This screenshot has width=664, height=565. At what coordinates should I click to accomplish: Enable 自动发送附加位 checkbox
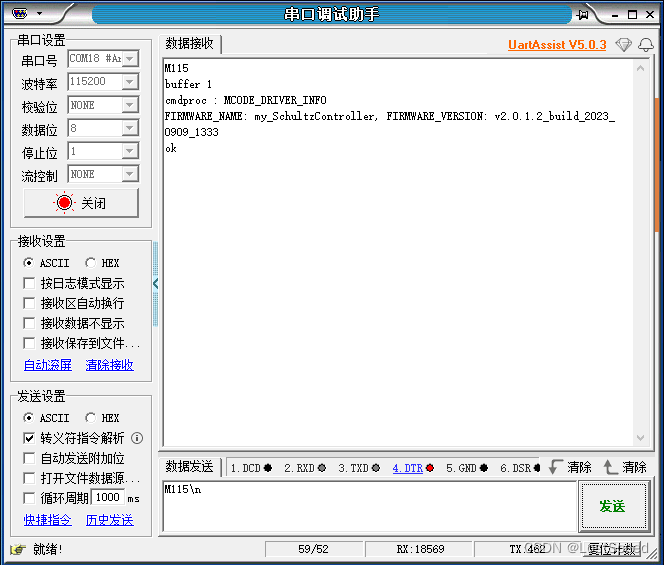[29, 458]
